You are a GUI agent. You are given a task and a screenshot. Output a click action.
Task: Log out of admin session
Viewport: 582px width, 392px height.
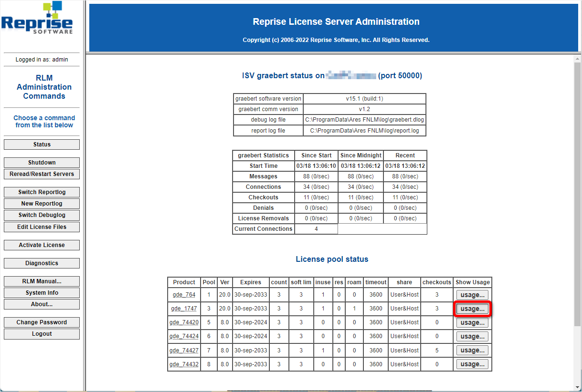click(42, 334)
